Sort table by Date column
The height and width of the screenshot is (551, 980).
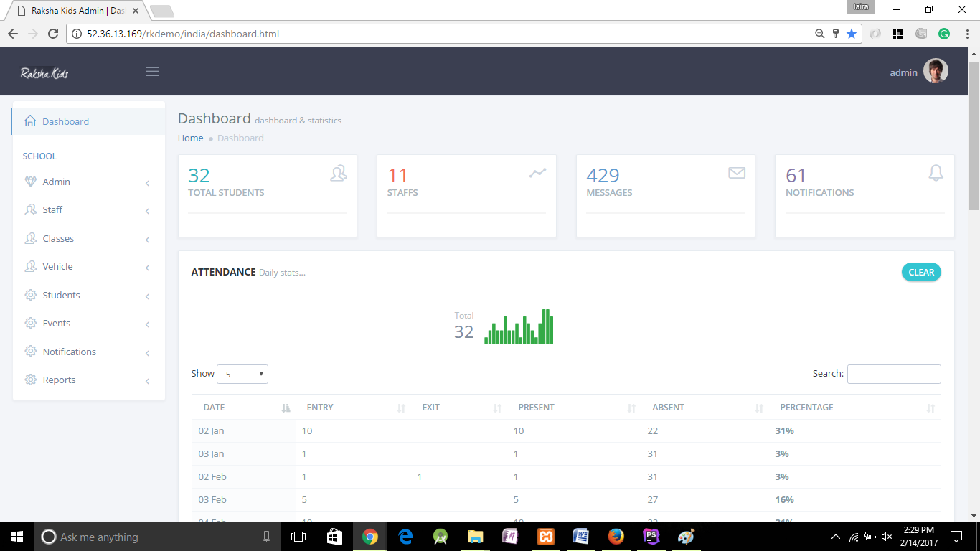(215, 408)
